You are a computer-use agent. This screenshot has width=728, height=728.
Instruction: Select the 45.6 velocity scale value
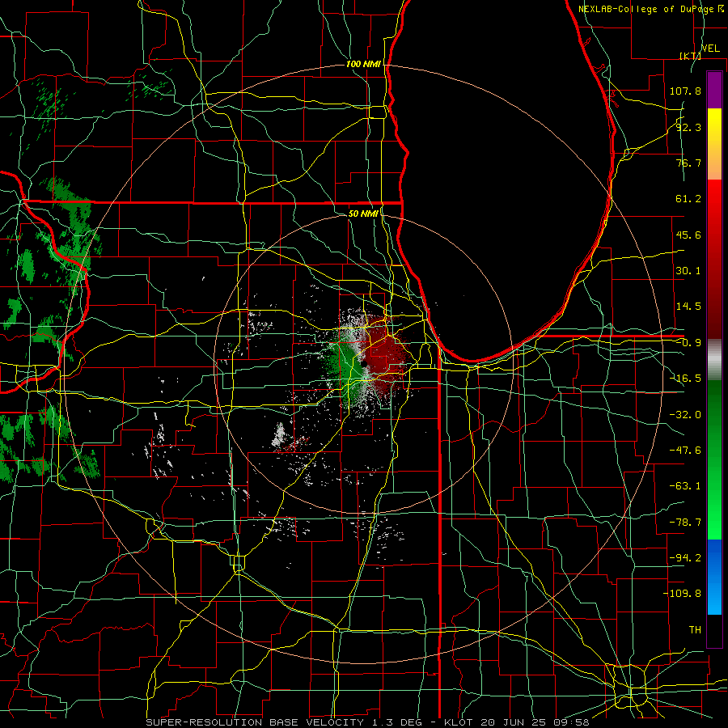[x=688, y=235]
